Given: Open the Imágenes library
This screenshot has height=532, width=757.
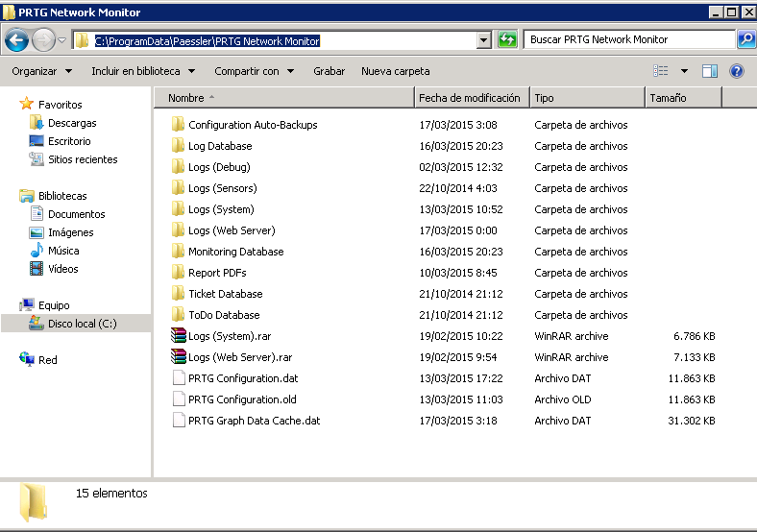Looking at the screenshot, I should (x=70, y=232).
